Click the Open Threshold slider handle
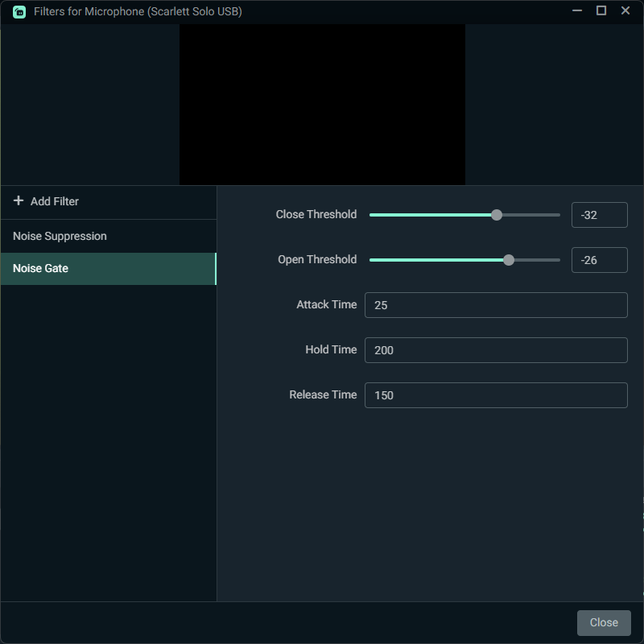Image resolution: width=644 pixels, height=644 pixels. coord(509,260)
